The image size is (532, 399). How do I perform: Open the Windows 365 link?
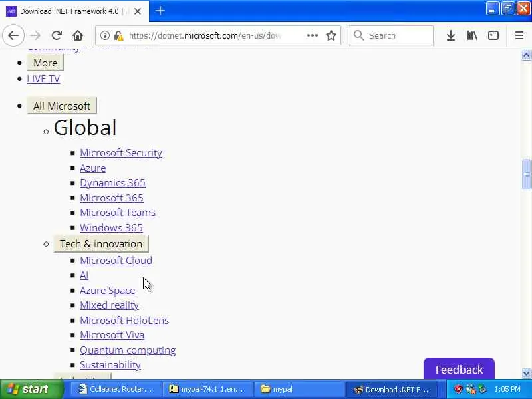pos(111,227)
